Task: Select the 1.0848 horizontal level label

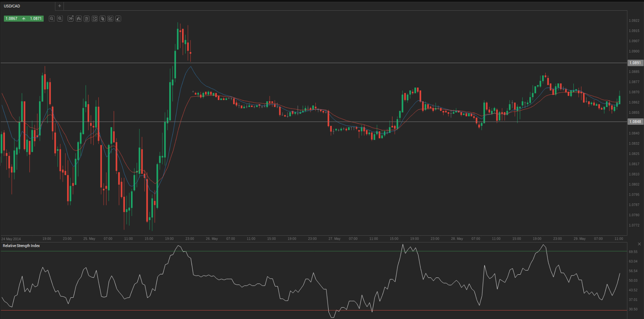Action: tap(635, 122)
